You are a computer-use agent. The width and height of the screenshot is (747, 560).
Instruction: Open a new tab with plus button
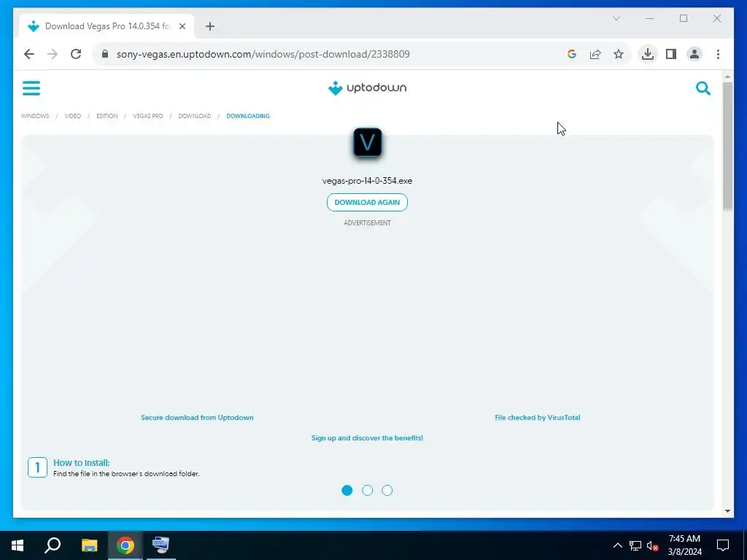(x=210, y=26)
